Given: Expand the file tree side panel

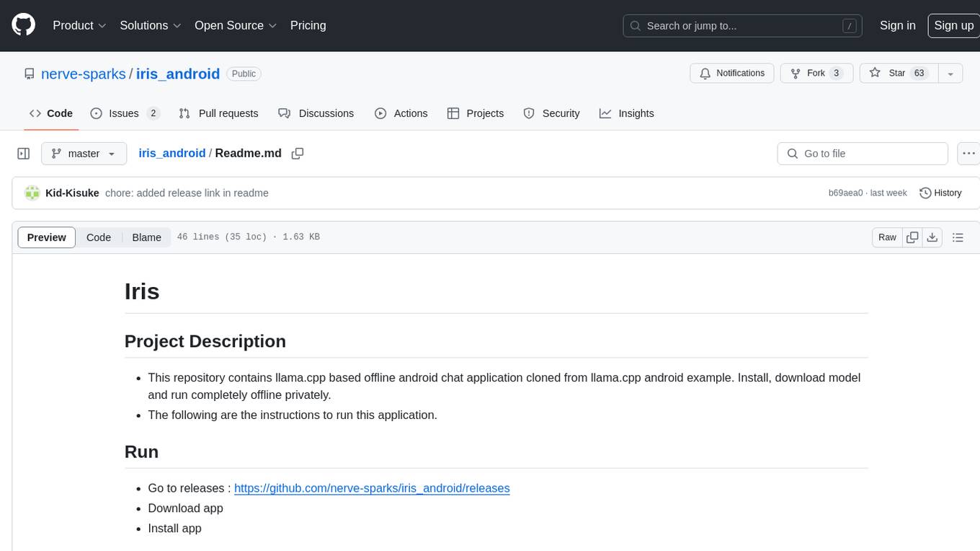Looking at the screenshot, I should [x=24, y=154].
